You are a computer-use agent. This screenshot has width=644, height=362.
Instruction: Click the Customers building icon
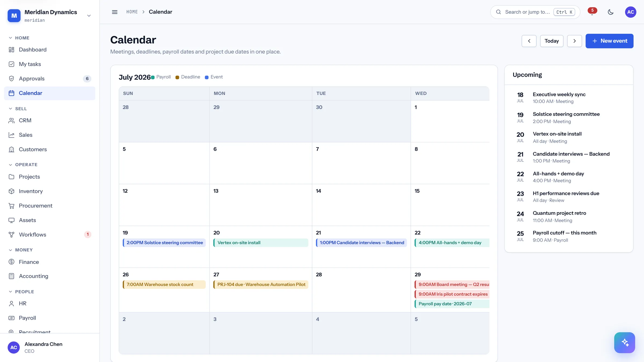point(11,149)
